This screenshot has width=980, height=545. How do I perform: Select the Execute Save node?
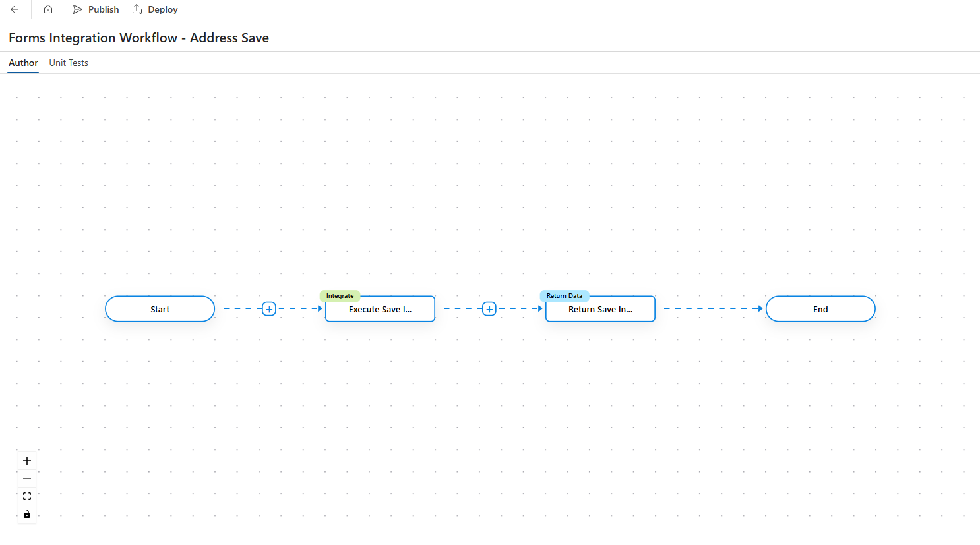point(380,310)
